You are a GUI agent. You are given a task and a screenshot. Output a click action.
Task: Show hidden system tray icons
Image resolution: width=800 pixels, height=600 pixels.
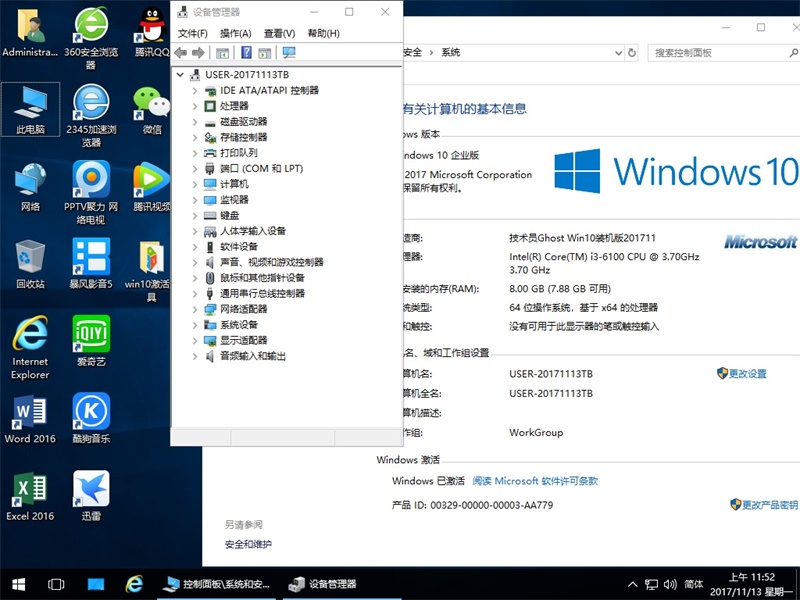pyautogui.click(x=632, y=584)
